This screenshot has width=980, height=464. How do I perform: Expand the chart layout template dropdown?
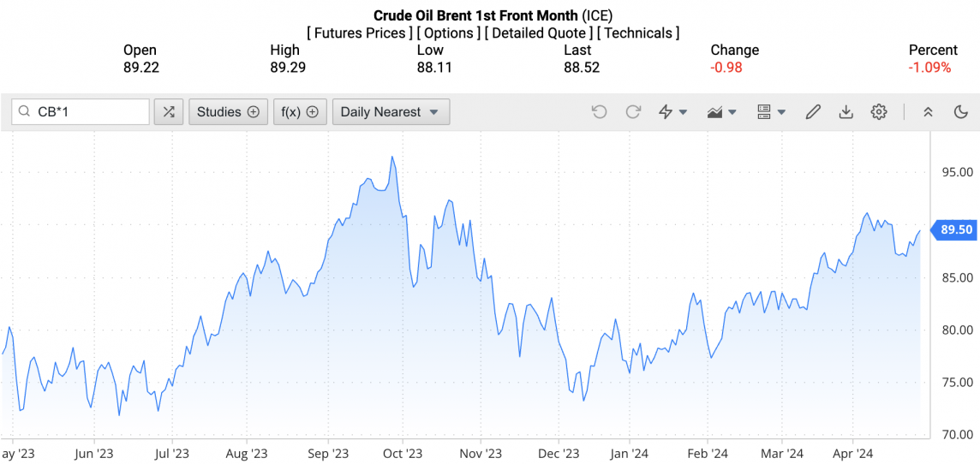point(771,112)
